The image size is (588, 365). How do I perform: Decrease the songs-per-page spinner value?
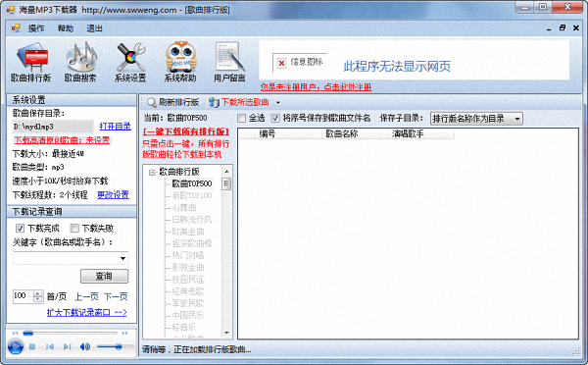click(x=38, y=299)
